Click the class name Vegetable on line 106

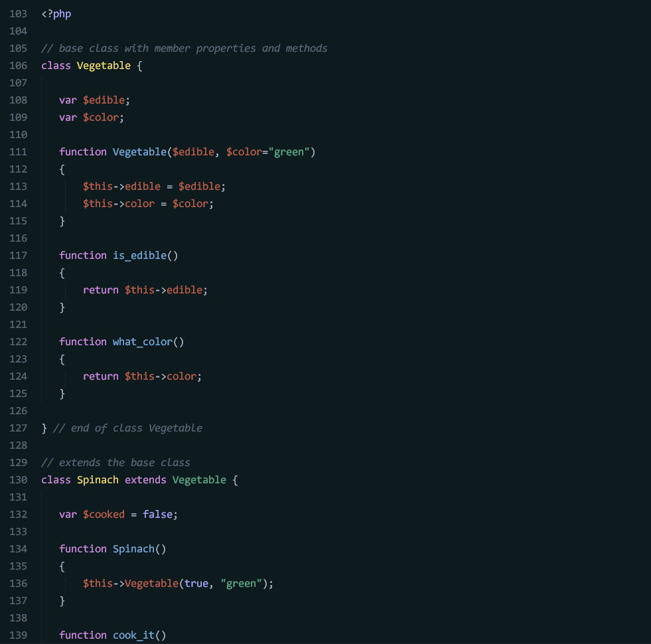click(104, 65)
